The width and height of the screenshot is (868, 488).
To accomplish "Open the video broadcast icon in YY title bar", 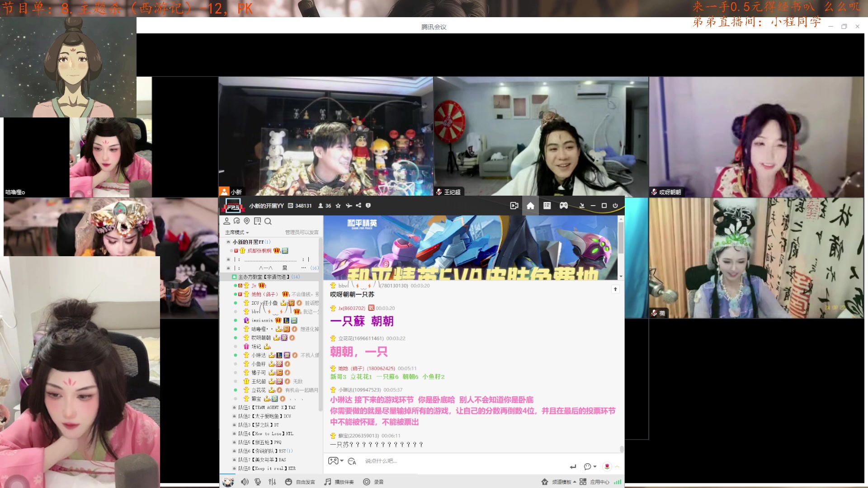I will (x=514, y=206).
